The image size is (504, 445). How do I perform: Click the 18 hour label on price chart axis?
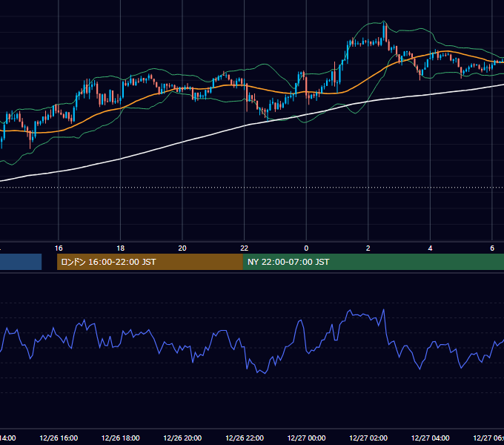(x=121, y=248)
